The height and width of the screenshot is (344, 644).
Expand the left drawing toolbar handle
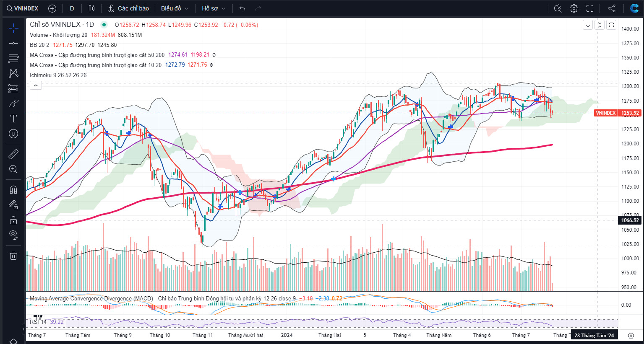[23, 329]
